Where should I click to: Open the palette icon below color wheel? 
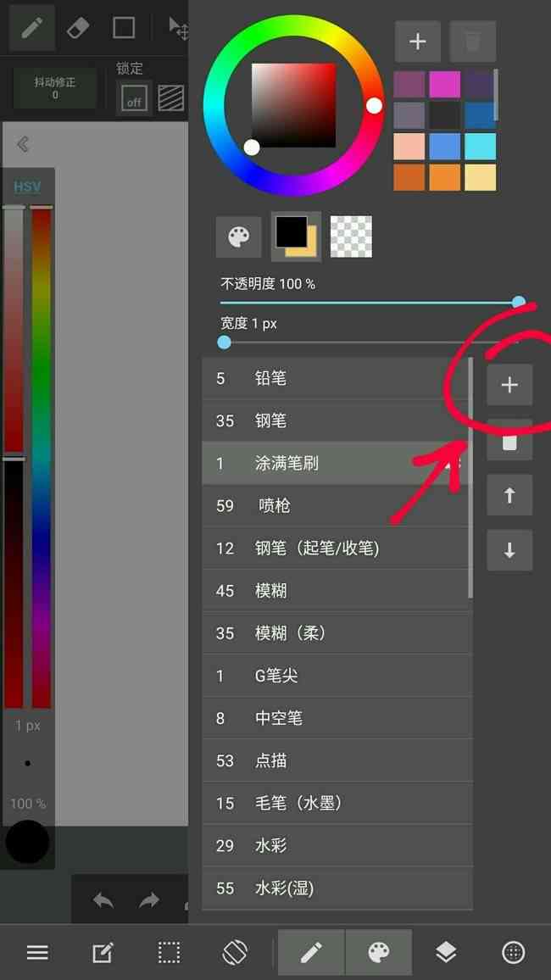(x=239, y=237)
